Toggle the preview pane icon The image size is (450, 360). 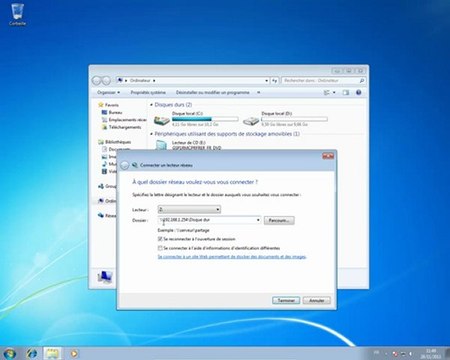click(346, 93)
